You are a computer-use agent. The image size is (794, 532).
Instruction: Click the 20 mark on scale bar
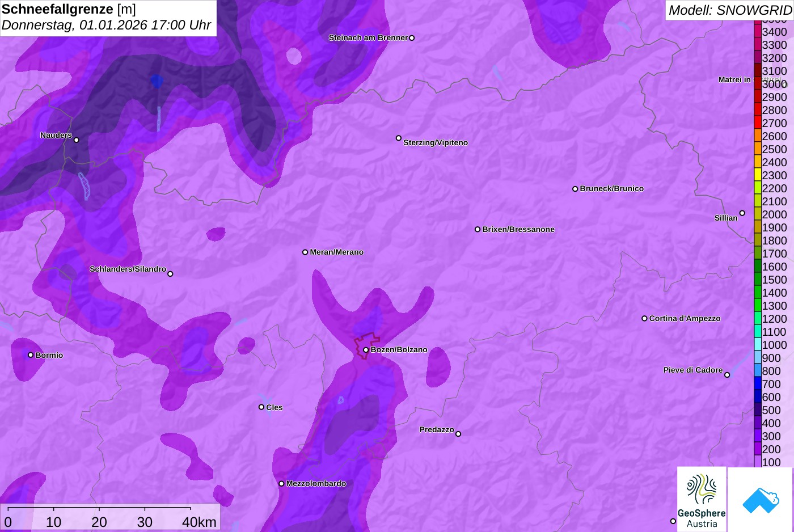coord(99,522)
